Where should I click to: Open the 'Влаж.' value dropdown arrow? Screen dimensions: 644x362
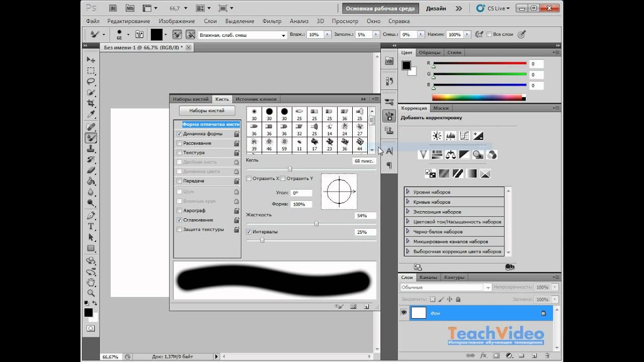[x=328, y=35]
